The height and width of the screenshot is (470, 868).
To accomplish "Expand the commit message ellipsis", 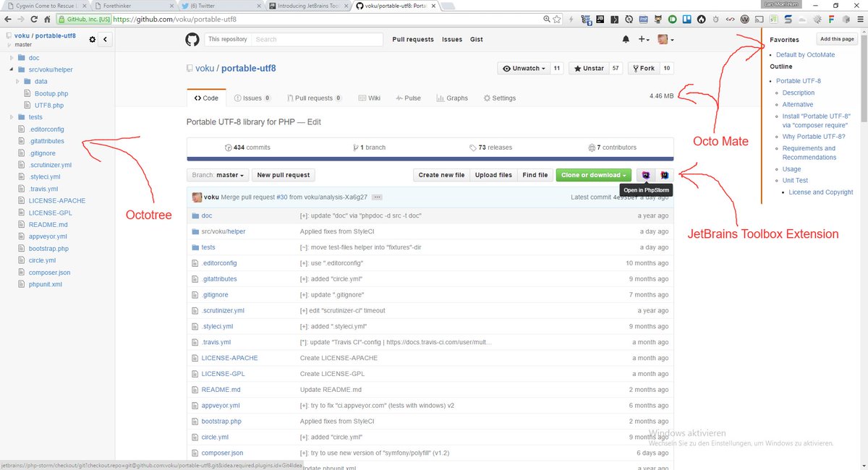I will click(x=378, y=197).
